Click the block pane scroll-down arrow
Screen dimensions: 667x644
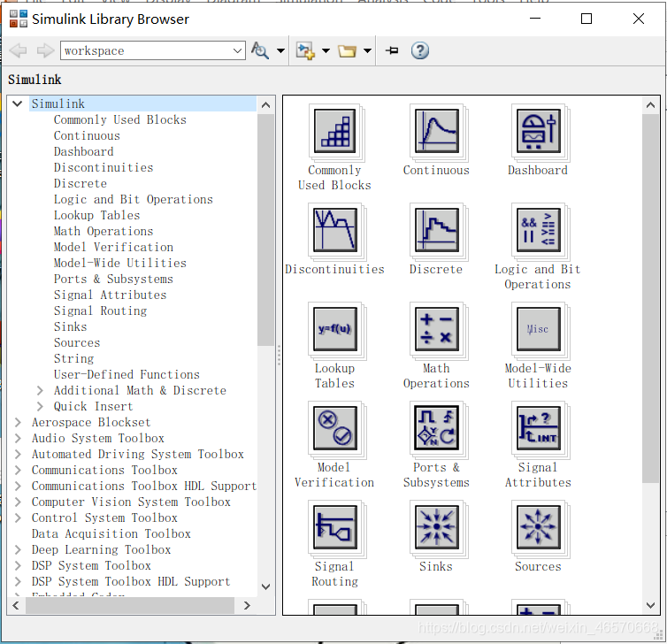[x=650, y=605]
